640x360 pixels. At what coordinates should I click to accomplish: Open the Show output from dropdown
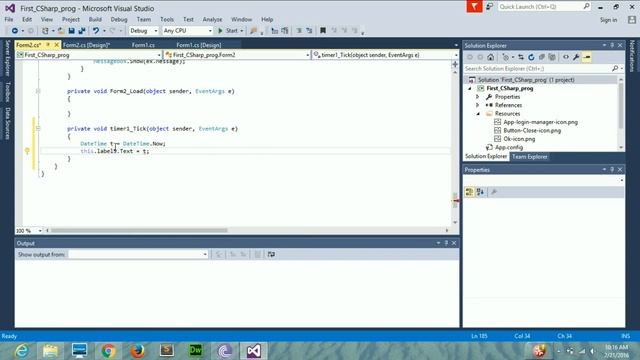pos(138,254)
